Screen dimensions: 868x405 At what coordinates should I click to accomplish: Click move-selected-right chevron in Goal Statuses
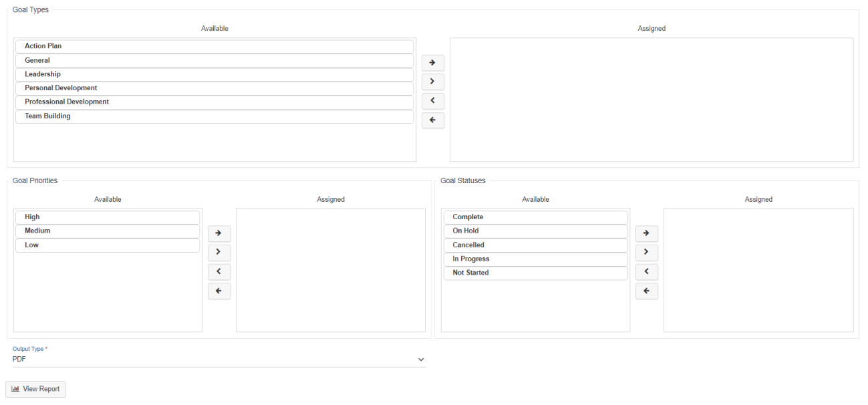[x=646, y=253]
